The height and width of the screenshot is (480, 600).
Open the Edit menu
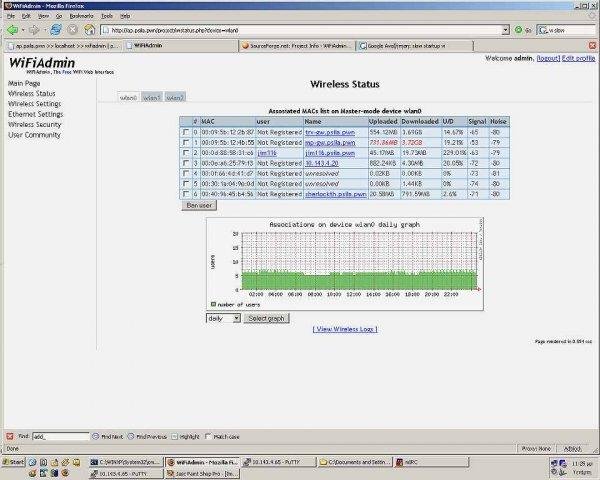[x=26, y=16]
